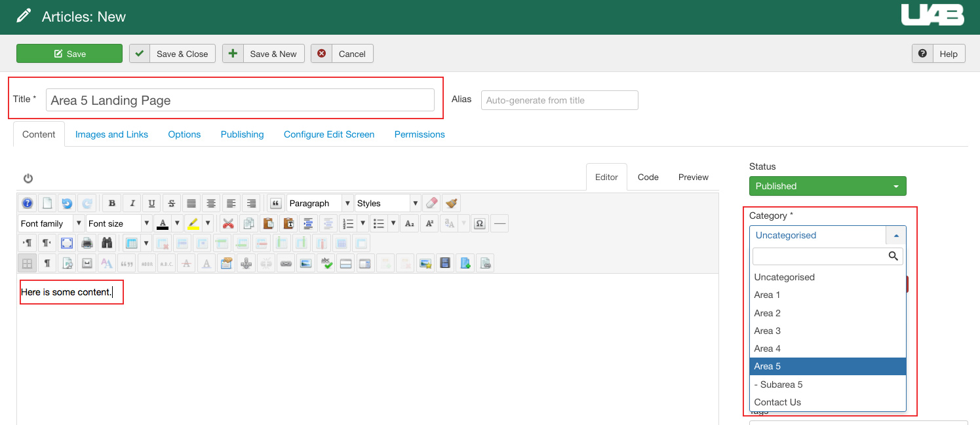The image size is (980, 425).
Task: Click the yellow highlight background color swatch
Action: click(x=193, y=224)
